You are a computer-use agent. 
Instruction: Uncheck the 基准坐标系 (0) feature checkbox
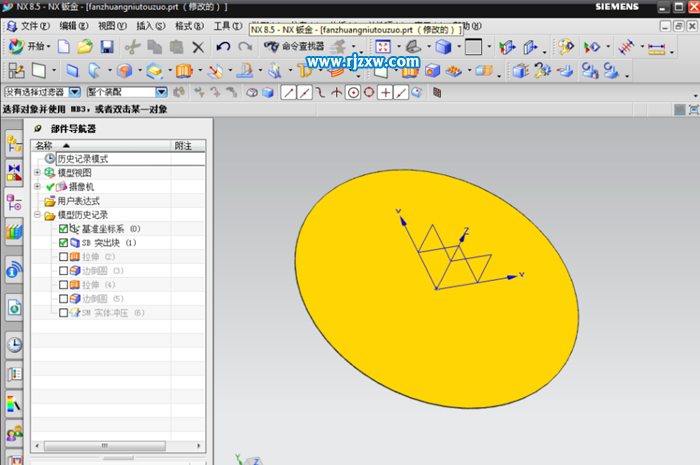(x=64, y=229)
